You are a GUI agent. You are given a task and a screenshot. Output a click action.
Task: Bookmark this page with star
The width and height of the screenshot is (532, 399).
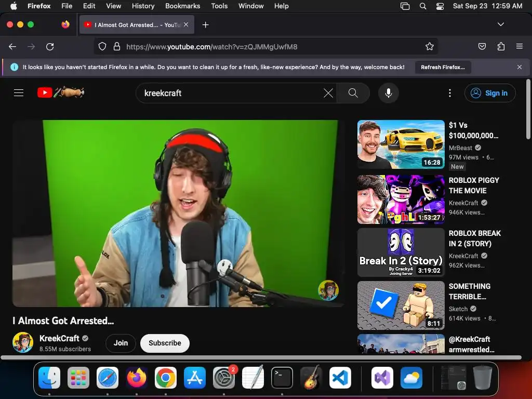(430, 47)
